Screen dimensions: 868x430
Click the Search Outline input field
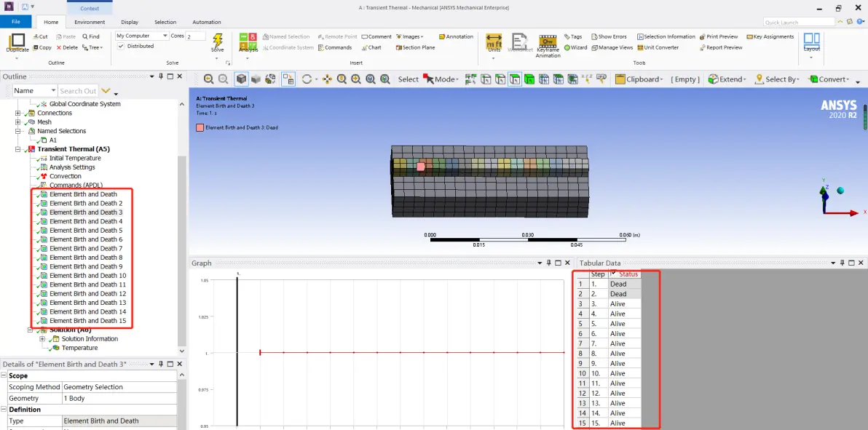pyautogui.click(x=78, y=91)
